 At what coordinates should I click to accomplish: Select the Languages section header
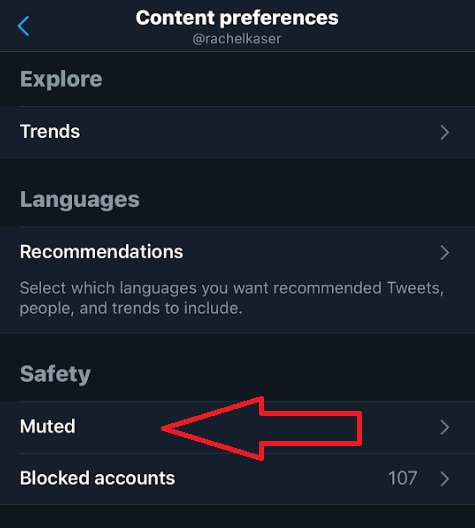(x=79, y=200)
